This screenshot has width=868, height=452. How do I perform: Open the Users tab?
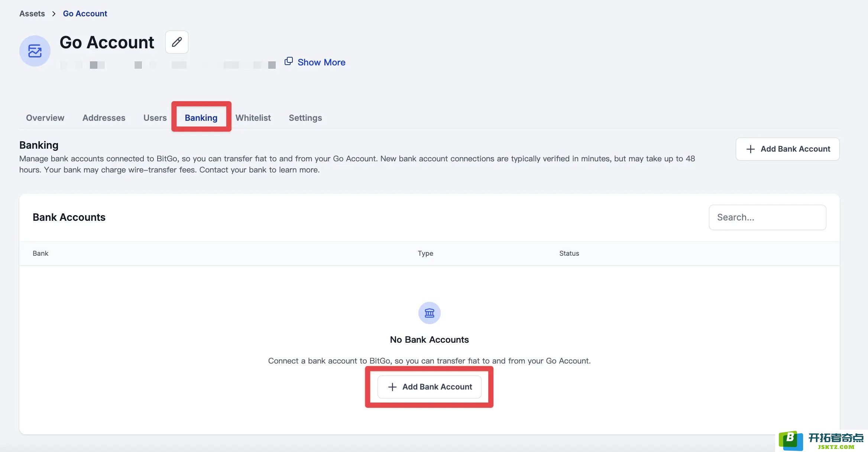(x=155, y=118)
